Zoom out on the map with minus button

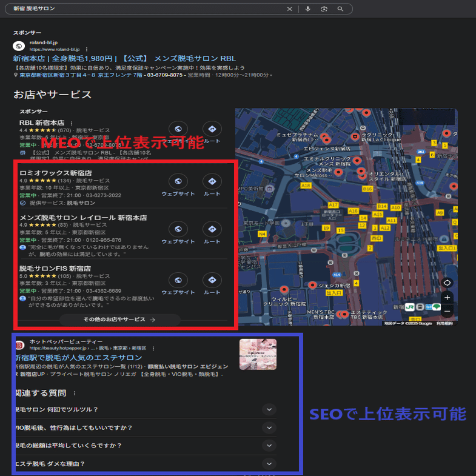(x=447, y=311)
